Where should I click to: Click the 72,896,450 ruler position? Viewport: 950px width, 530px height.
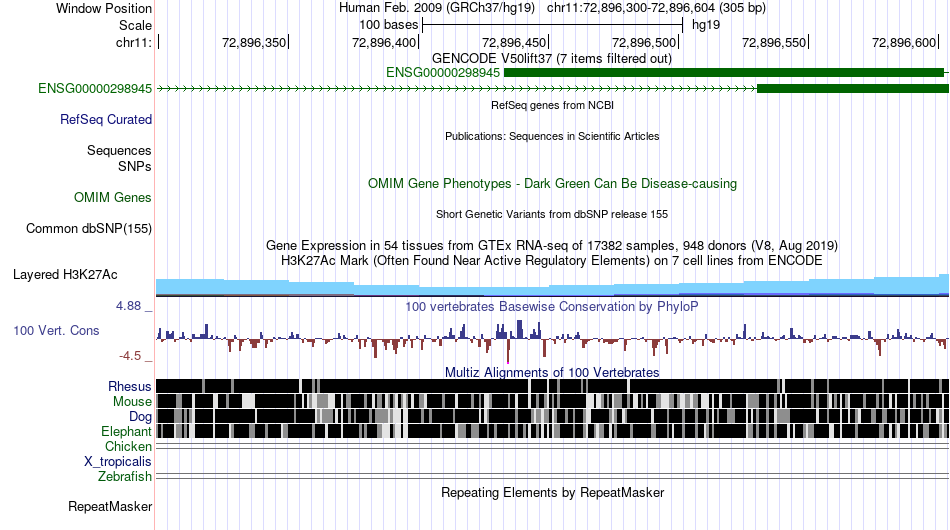(x=514, y=42)
